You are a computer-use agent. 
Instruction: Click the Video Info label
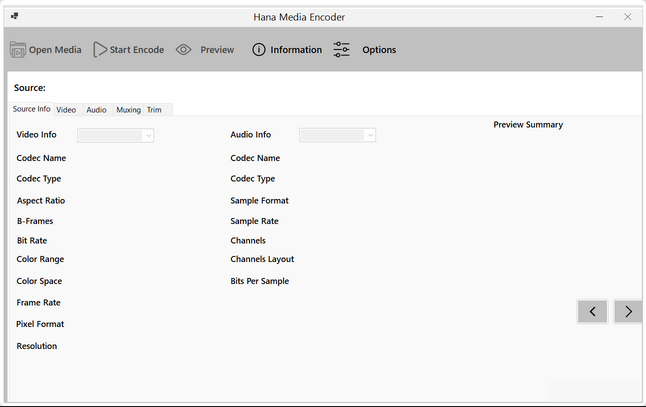(36, 135)
